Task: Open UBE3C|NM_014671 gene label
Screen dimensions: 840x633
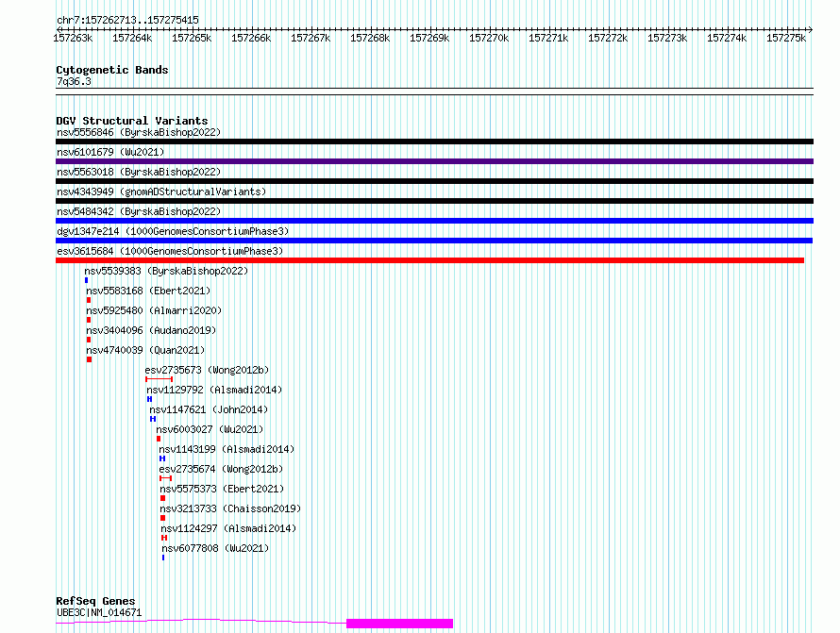Action: (99, 612)
